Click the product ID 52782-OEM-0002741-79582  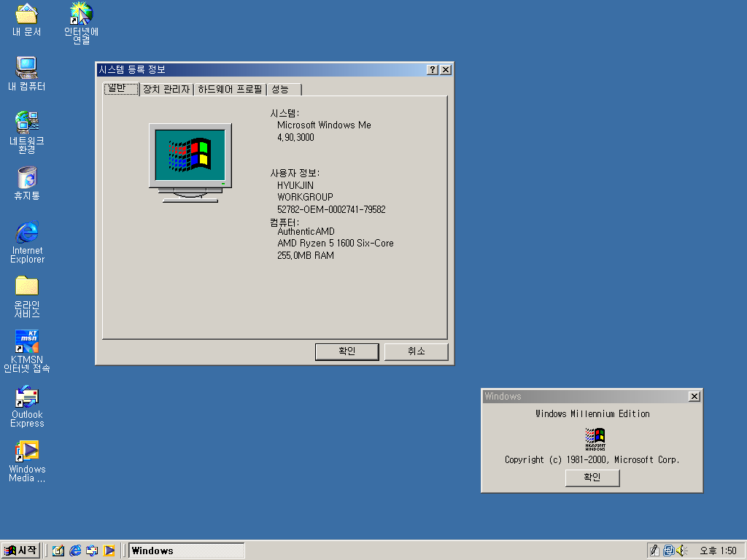332,209
